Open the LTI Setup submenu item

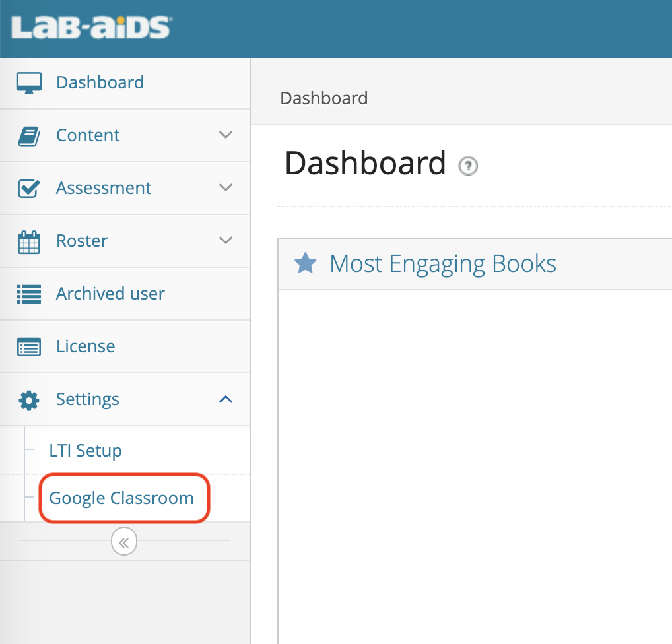[x=85, y=450]
